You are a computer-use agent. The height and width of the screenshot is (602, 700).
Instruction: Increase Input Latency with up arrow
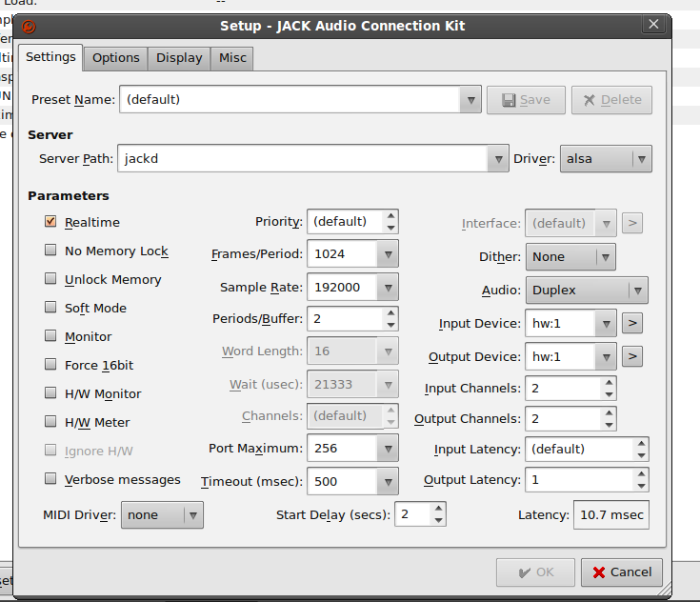click(x=641, y=444)
